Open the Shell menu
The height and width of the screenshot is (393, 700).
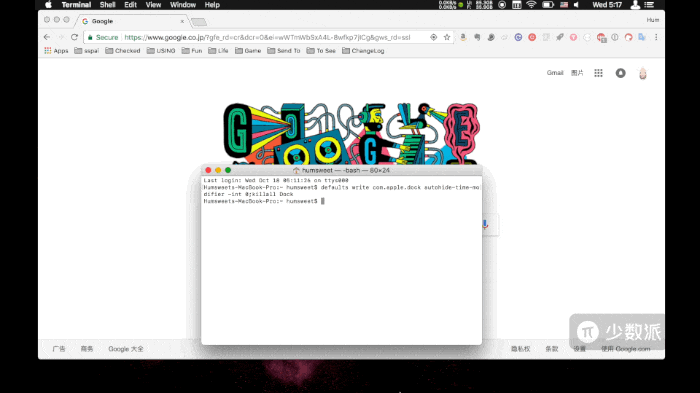(108, 5)
